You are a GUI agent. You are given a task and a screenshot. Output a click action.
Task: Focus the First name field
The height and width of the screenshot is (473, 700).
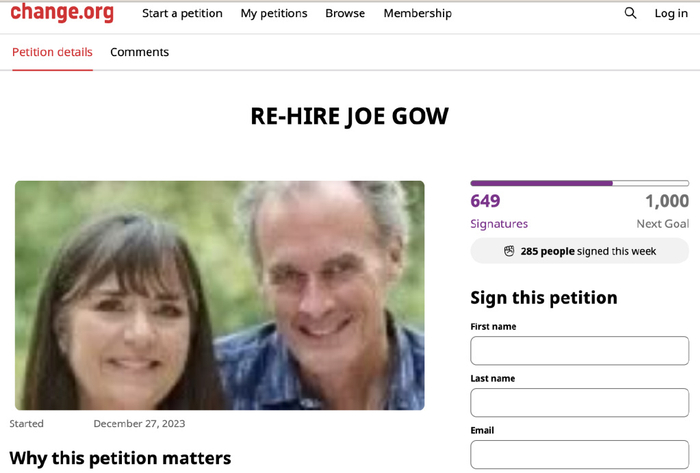[579, 351]
